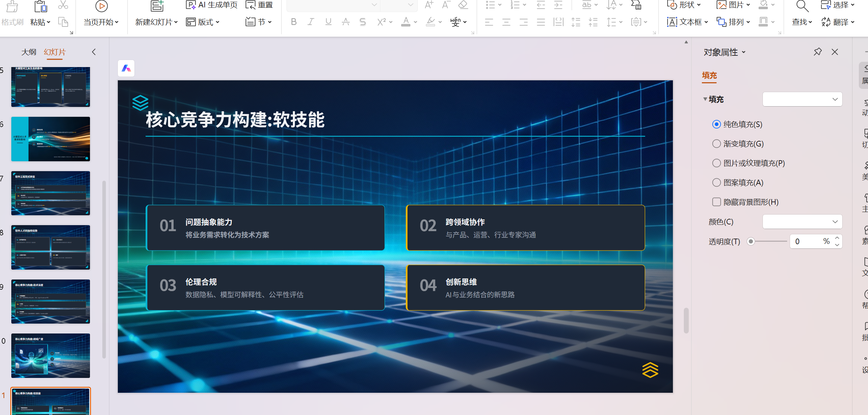Click the Italic formatting icon
The height and width of the screenshot is (415, 868).
[311, 22]
